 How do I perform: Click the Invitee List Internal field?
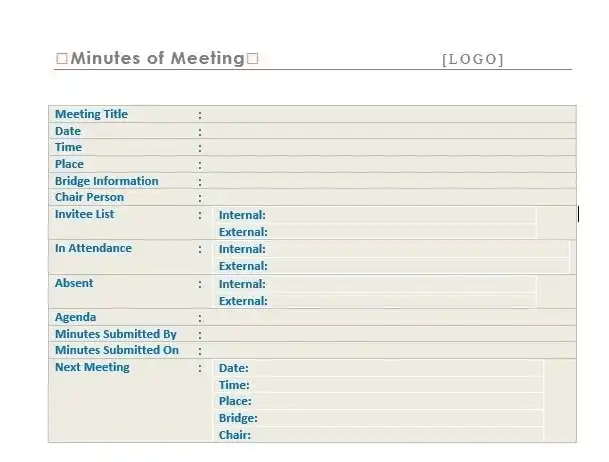coord(400,215)
